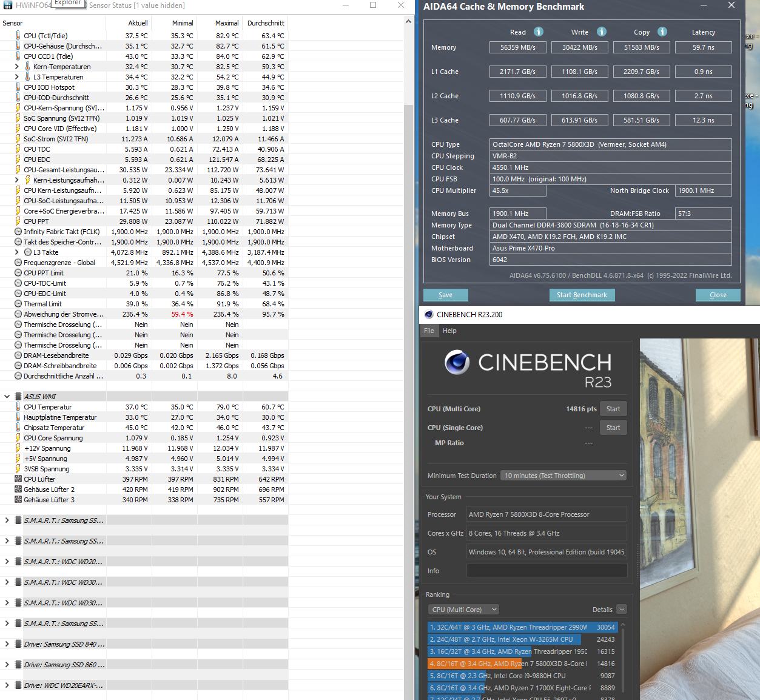Click the CPU-Gehäuse (Durchschnitt) row label
This screenshot has height=700, width=760.
63,46
